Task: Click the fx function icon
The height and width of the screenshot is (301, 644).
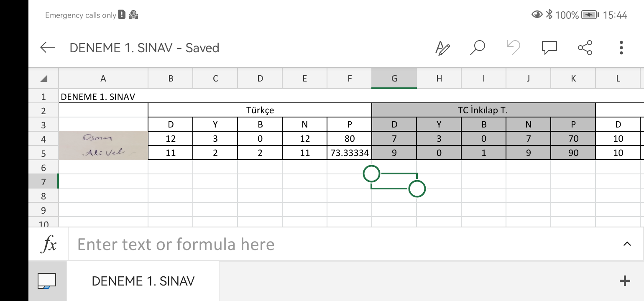Action: pos(49,244)
